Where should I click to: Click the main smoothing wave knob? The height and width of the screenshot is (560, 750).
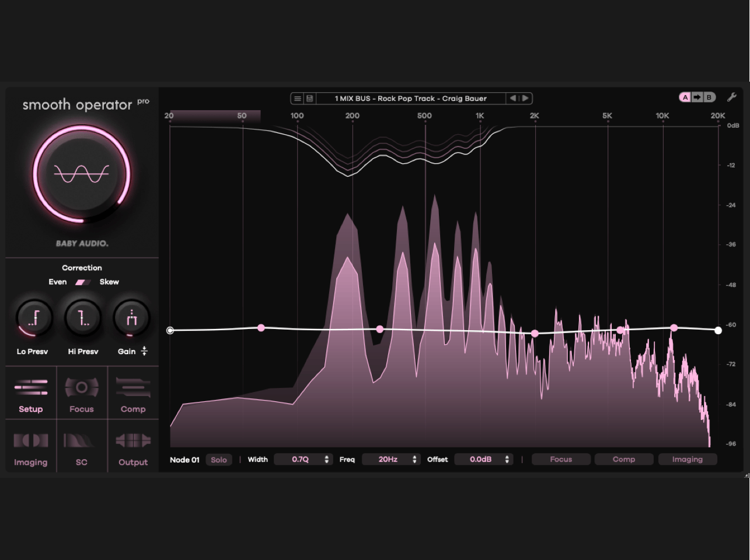(81, 174)
